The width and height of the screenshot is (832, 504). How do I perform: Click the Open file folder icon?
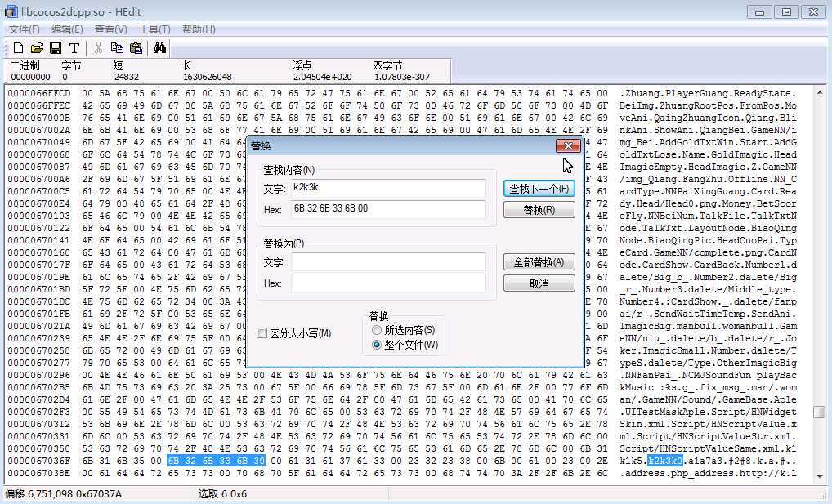click(37, 48)
